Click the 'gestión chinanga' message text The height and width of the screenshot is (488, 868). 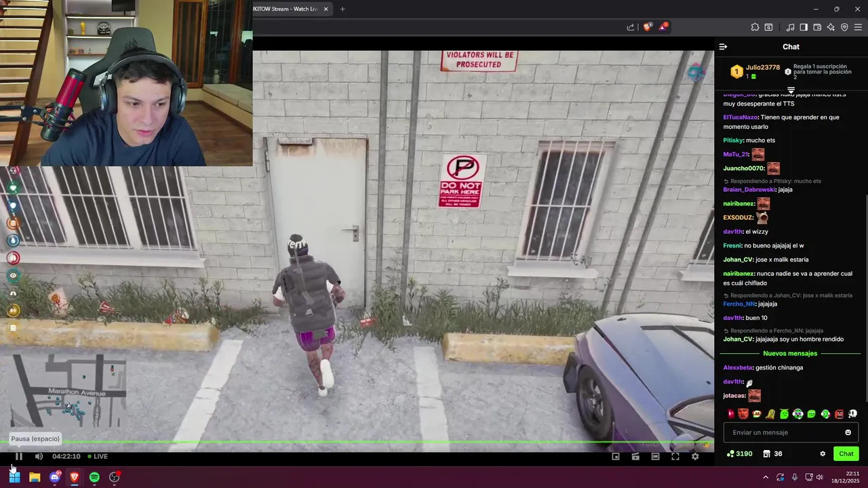tap(779, 367)
